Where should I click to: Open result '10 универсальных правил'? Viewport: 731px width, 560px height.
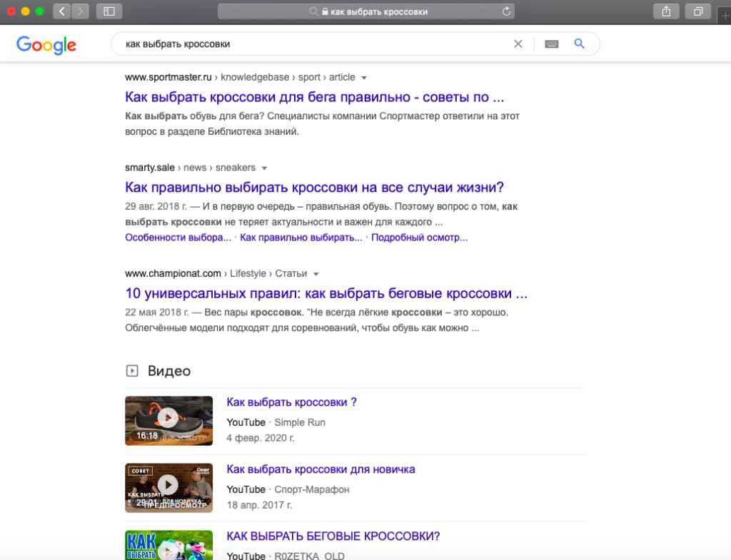pyautogui.click(x=326, y=293)
